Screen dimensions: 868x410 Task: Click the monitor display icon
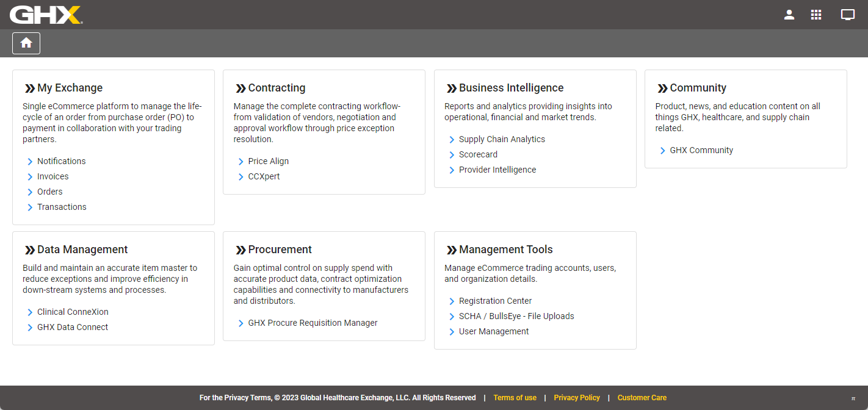click(848, 15)
